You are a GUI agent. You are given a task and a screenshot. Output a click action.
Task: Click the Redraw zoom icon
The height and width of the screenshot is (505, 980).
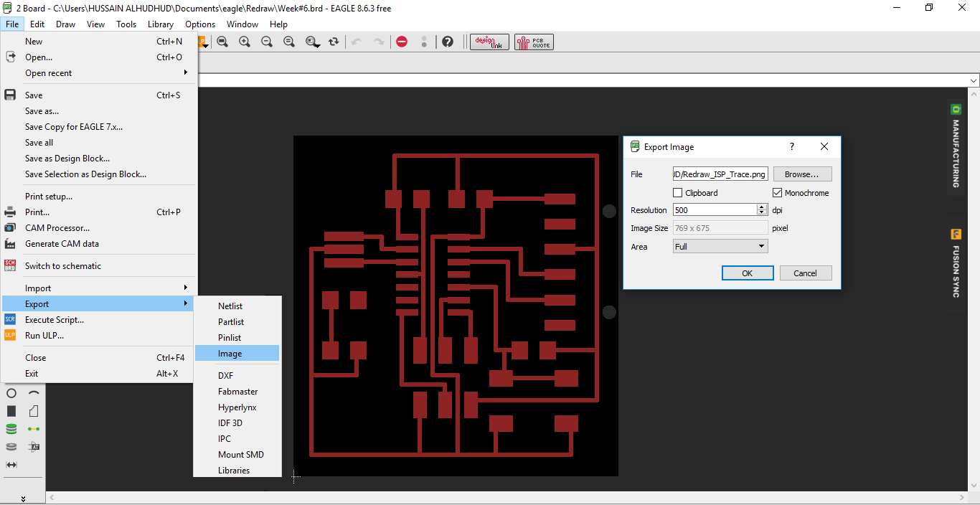click(x=289, y=42)
